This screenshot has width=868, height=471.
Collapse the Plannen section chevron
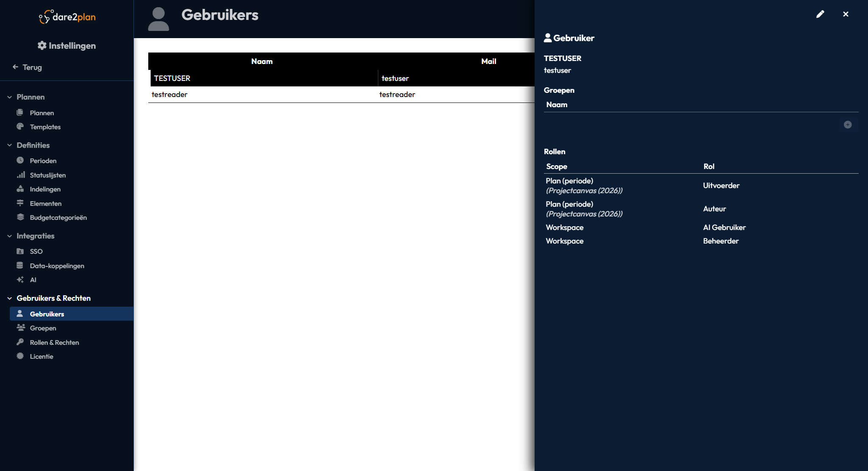tap(9, 97)
